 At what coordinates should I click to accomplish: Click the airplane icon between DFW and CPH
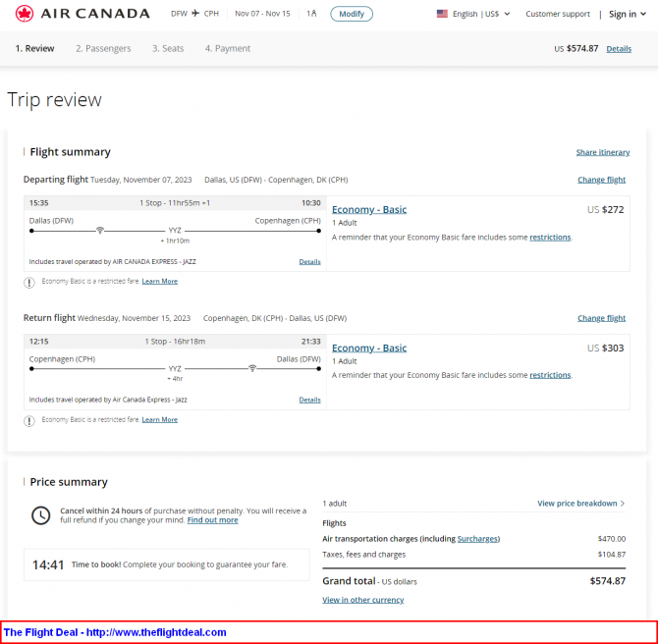195,14
